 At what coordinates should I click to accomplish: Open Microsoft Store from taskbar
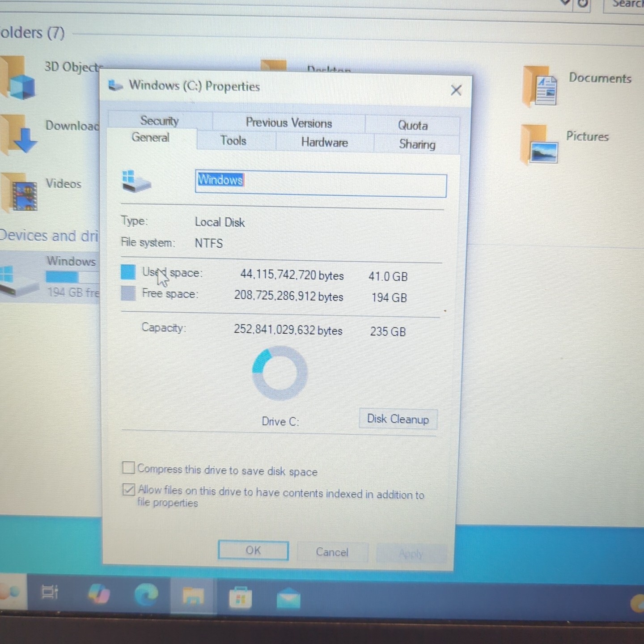coord(241,597)
